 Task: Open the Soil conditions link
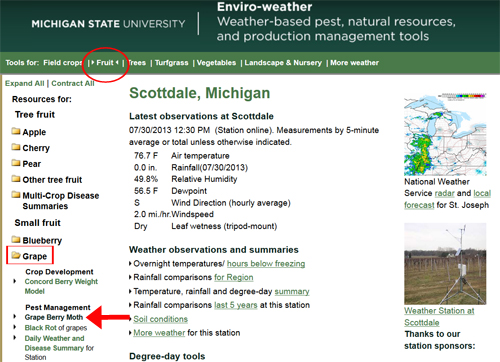(161, 319)
